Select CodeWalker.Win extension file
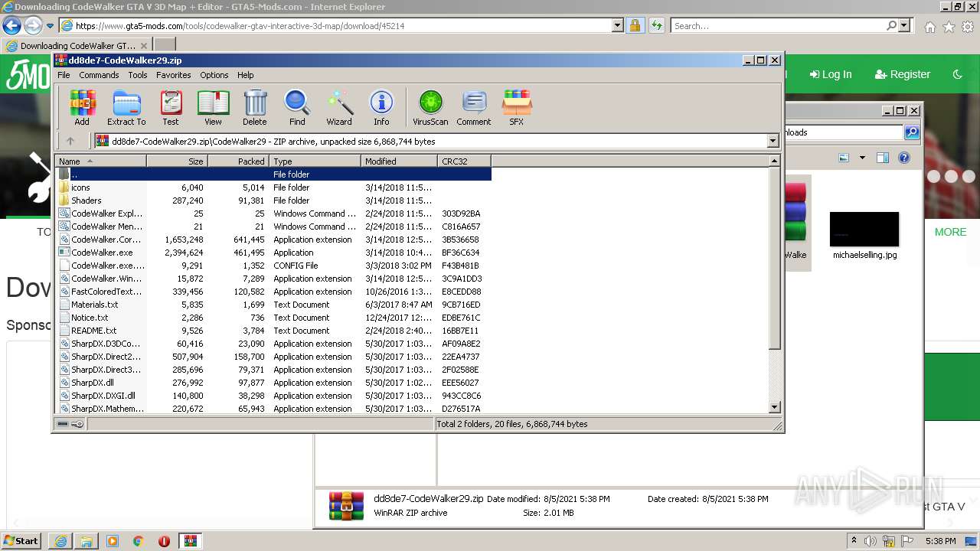This screenshot has height=551, width=980. click(x=273, y=279)
